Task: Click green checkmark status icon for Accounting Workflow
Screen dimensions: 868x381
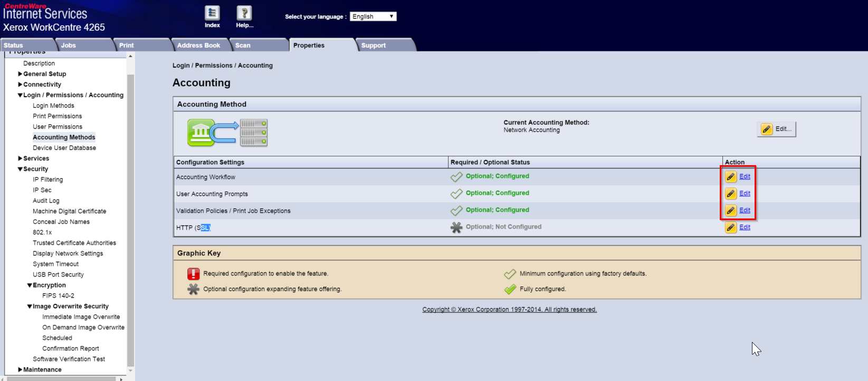Action: click(x=456, y=177)
